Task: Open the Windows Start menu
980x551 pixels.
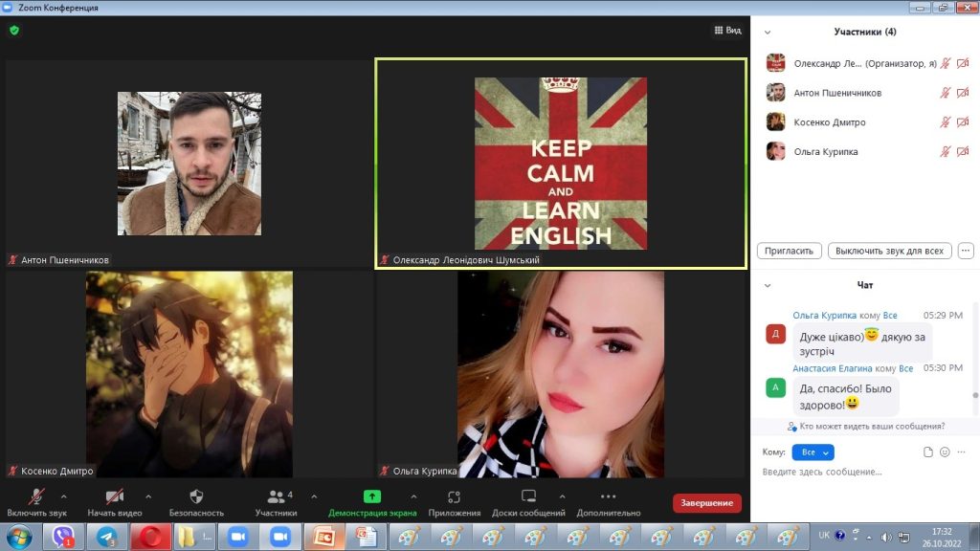Action: 19,537
